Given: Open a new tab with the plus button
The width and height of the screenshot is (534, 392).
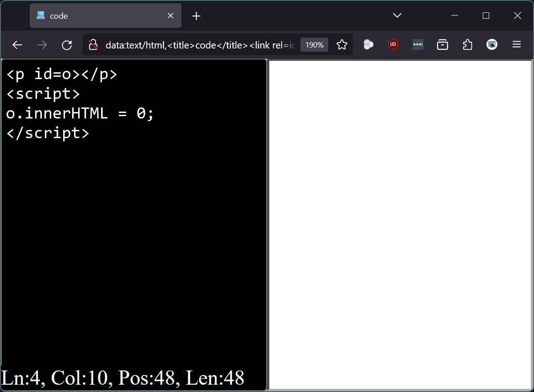Looking at the screenshot, I should click(196, 16).
